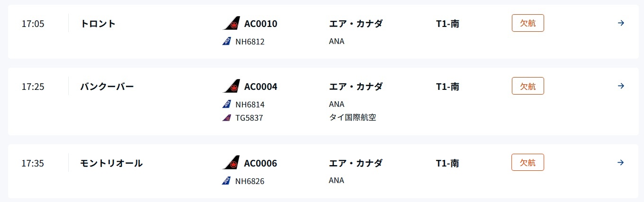Open details arrow for the モントリオール flight
The image size is (644, 202).
point(621,162)
